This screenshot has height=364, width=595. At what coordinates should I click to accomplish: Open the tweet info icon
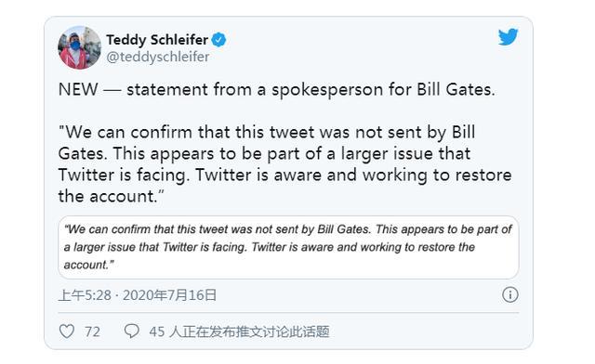pyautogui.click(x=510, y=294)
